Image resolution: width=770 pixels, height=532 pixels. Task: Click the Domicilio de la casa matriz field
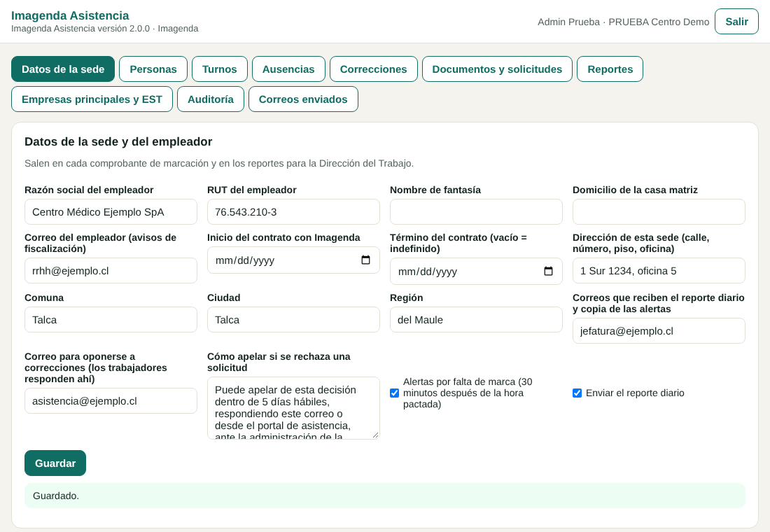click(x=659, y=211)
